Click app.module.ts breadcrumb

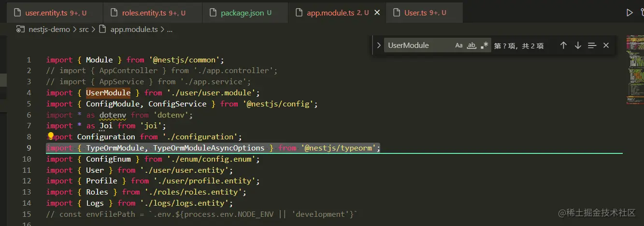pos(134,30)
